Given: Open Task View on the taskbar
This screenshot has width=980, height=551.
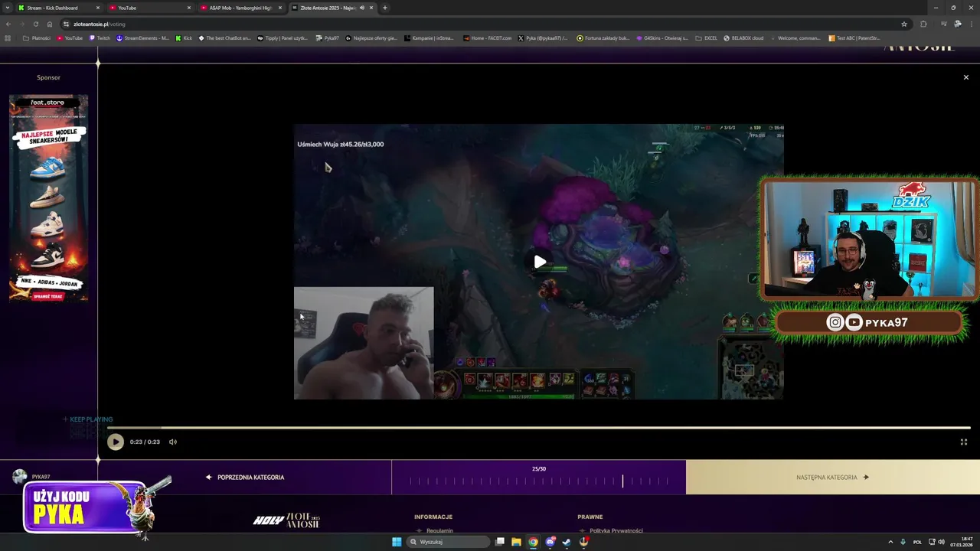Looking at the screenshot, I should 499,542.
